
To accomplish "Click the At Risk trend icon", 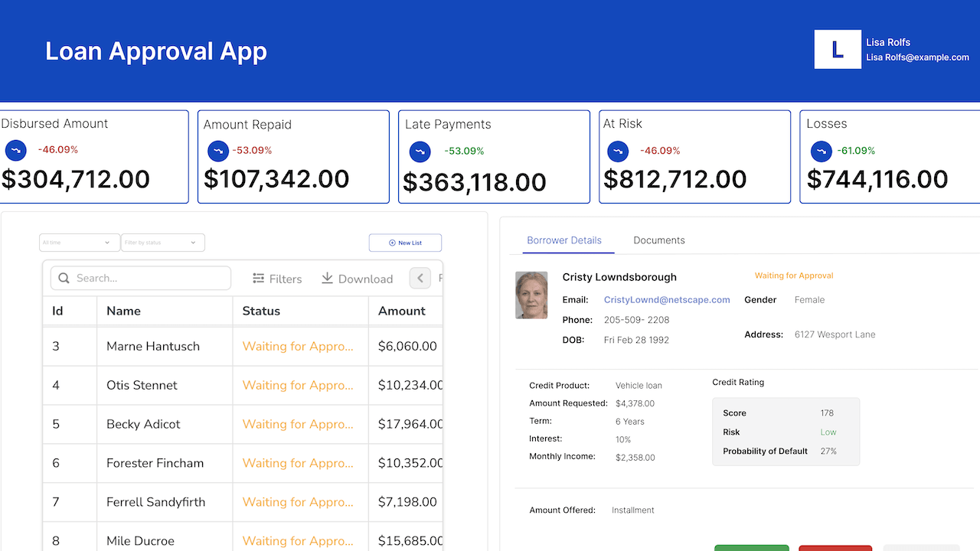I will [618, 152].
